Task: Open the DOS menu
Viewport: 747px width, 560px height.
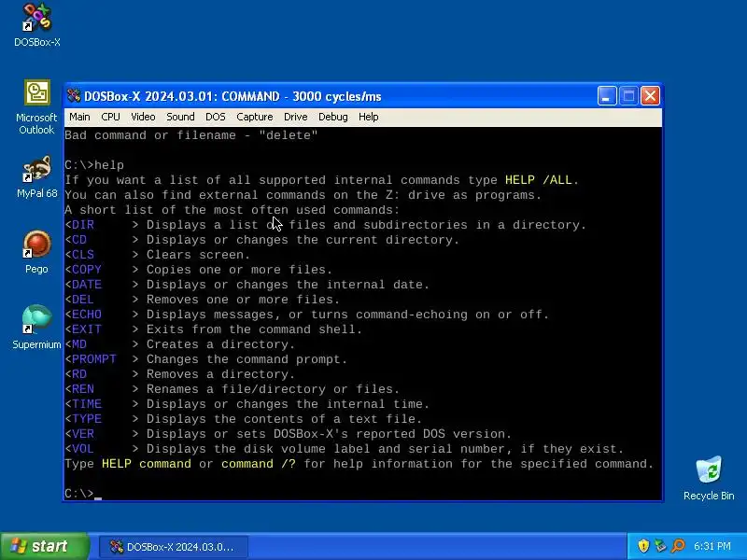Action: pos(216,117)
